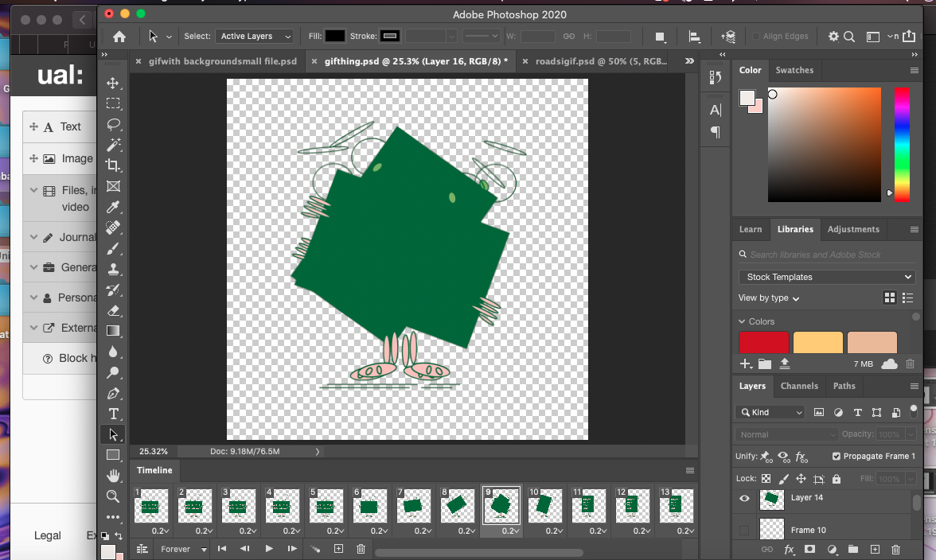Select the Zoom tool
Screen dimensions: 936x560
[113, 496]
